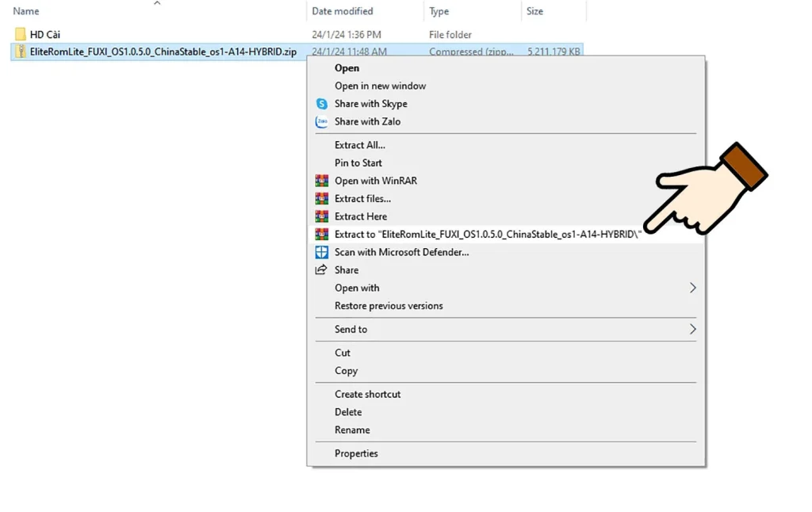Choose Extract All... from the context menu
Image resolution: width=812 pixels, height=512 pixels.
point(359,145)
